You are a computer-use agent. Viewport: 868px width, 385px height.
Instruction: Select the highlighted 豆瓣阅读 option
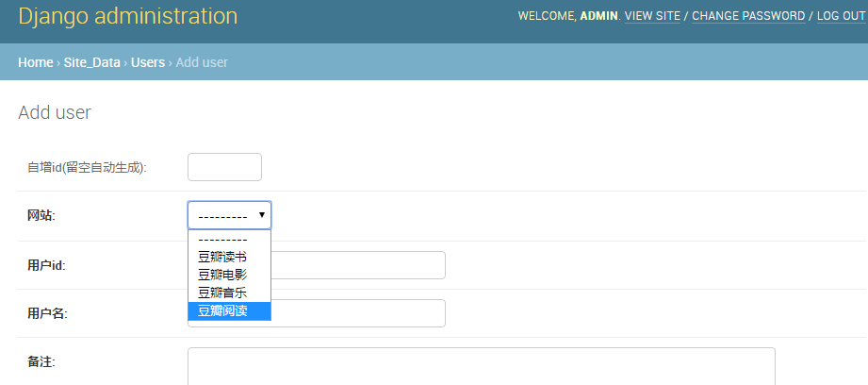coord(229,311)
